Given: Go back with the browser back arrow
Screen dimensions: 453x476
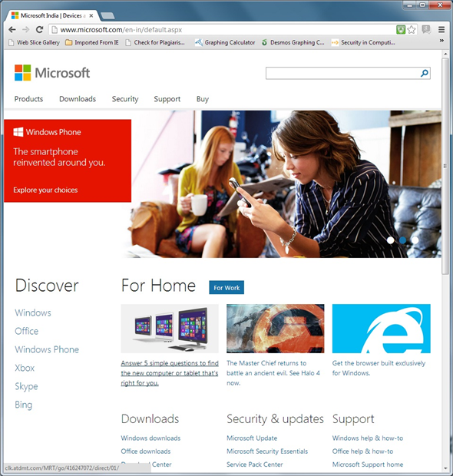Looking at the screenshot, I should (x=12, y=30).
